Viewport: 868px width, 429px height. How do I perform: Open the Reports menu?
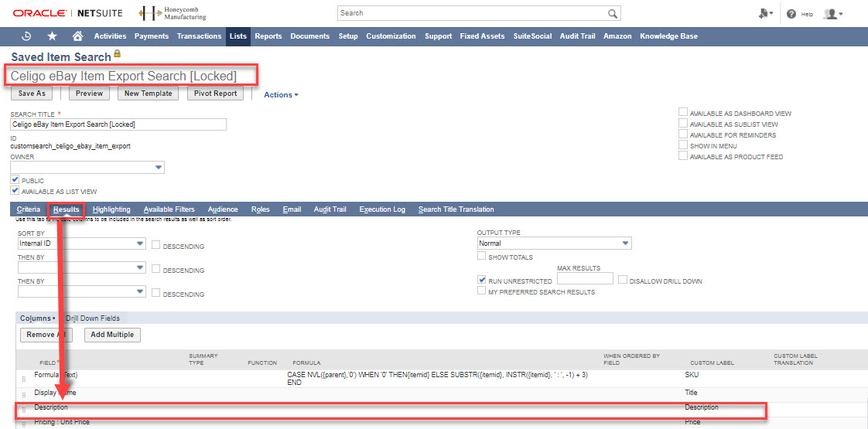point(268,36)
